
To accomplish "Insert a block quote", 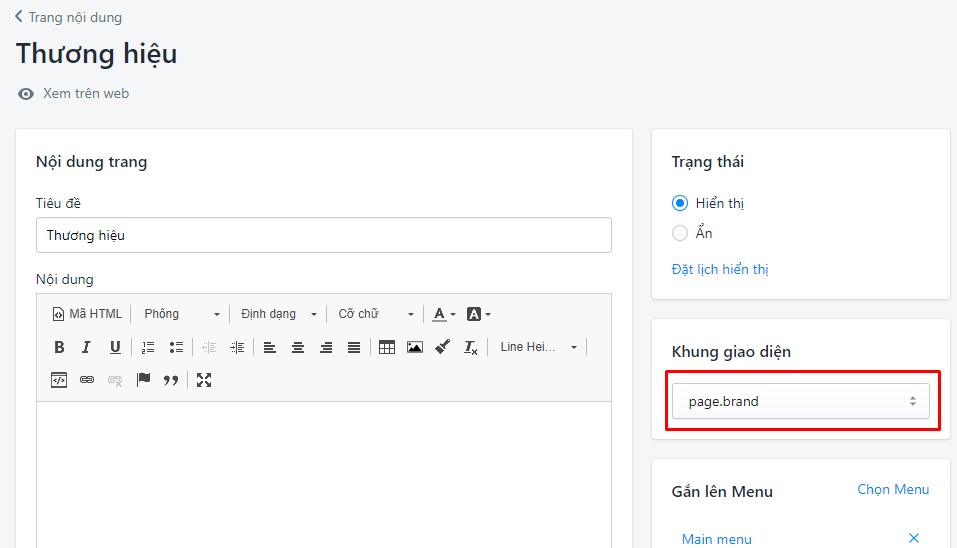I will click(171, 380).
